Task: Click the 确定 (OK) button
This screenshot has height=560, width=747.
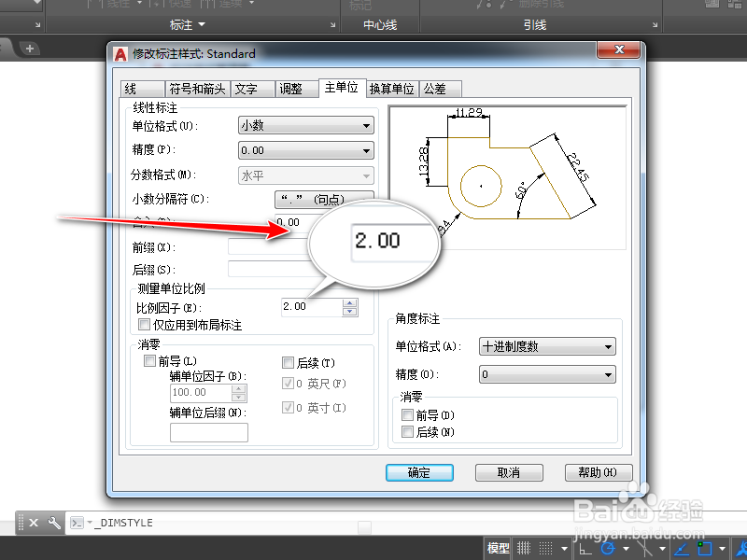Action: [x=418, y=472]
